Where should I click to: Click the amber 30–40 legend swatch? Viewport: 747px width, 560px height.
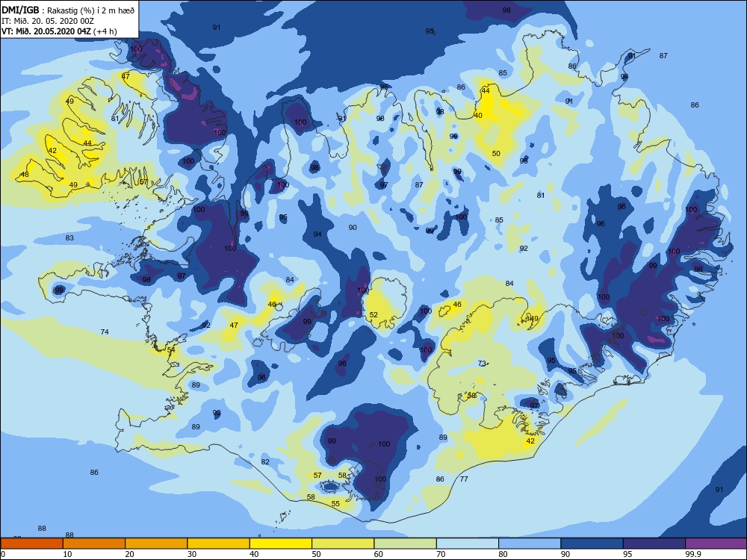coord(219,544)
